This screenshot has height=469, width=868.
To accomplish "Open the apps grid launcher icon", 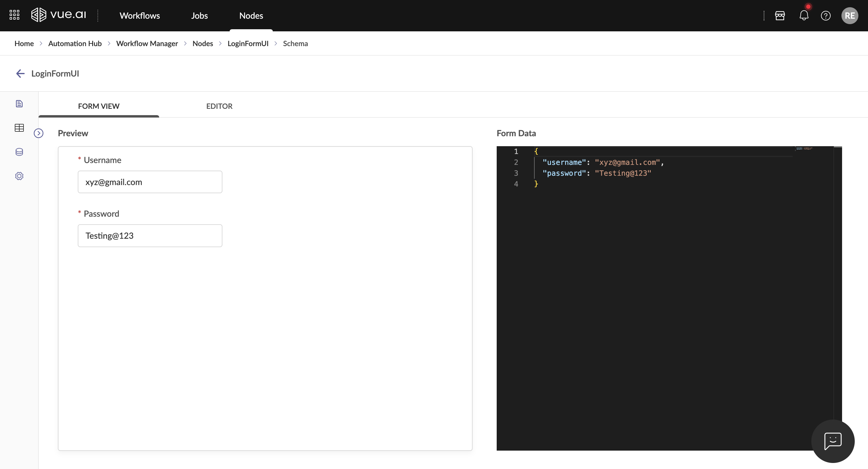I will tap(14, 15).
